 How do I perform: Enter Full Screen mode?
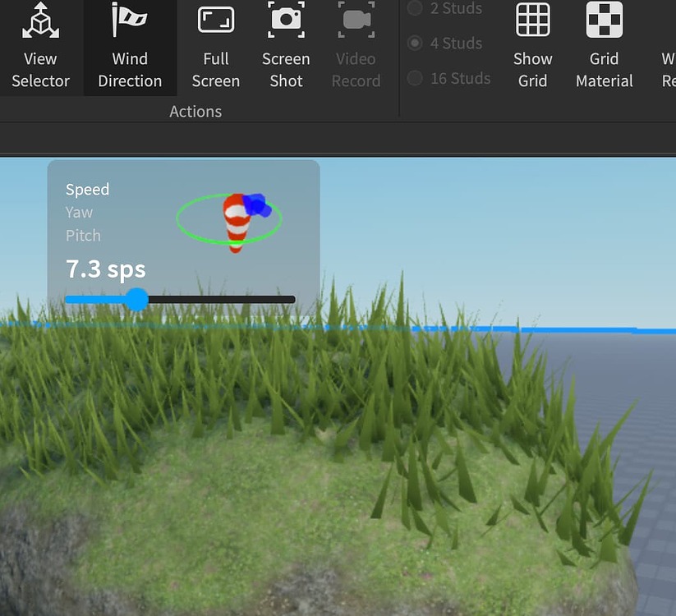215,45
